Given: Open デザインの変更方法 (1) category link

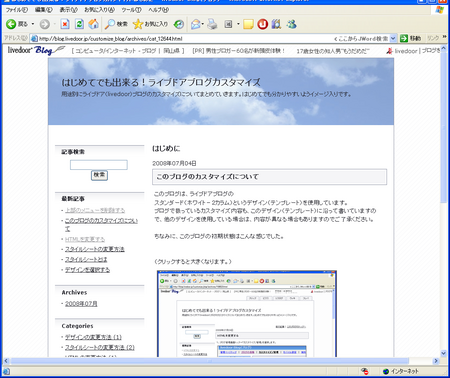Looking at the screenshot, I should [x=93, y=337].
